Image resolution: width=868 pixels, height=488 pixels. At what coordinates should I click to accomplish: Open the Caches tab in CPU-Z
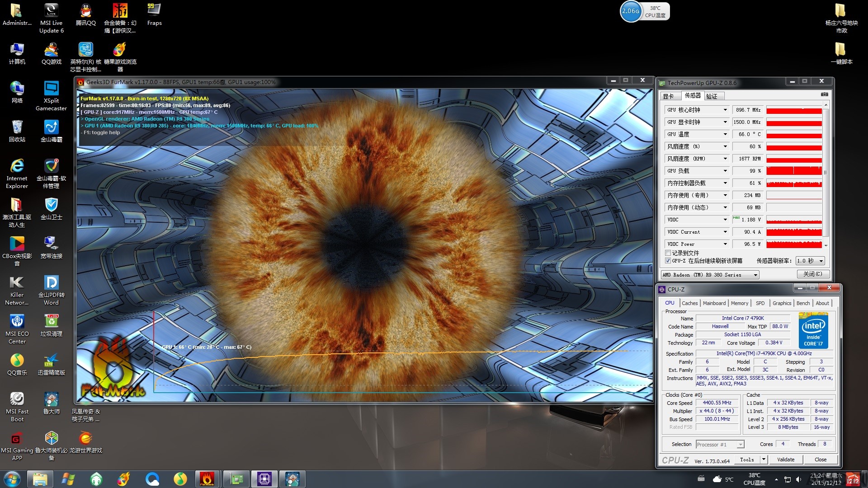coord(689,303)
